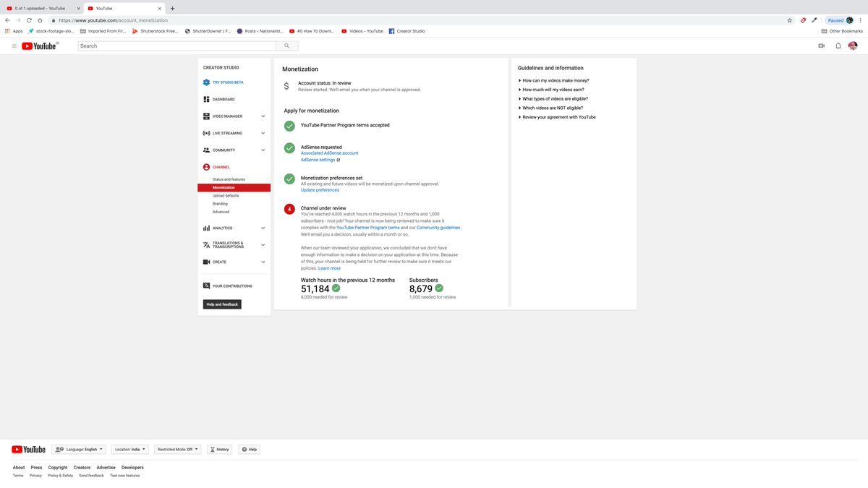
Task: Click the browser address bar URL
Action: coord(113,20)
